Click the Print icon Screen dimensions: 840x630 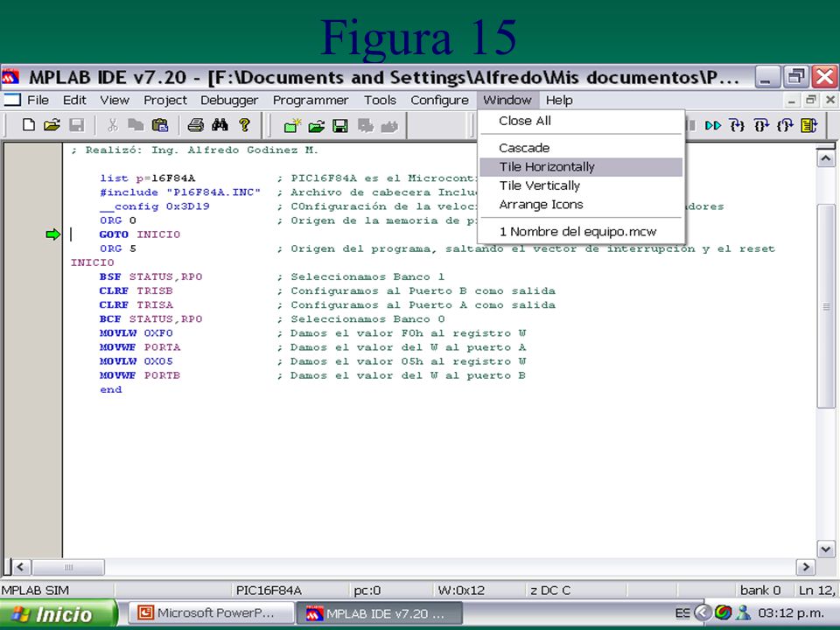pyautogui.click(x=195, y=125)
